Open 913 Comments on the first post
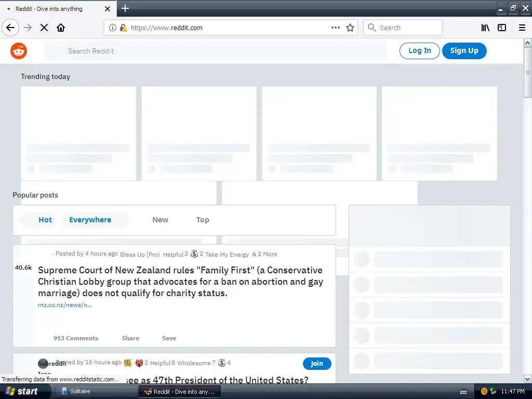The width and height of the screenshot is (532, 399). [76, 338]
